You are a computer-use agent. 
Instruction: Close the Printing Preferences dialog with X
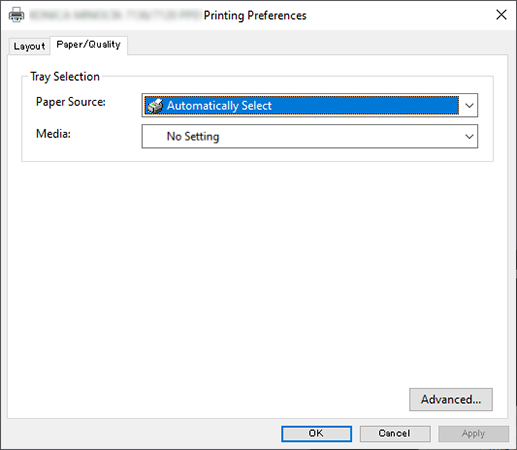coord(501,15)
